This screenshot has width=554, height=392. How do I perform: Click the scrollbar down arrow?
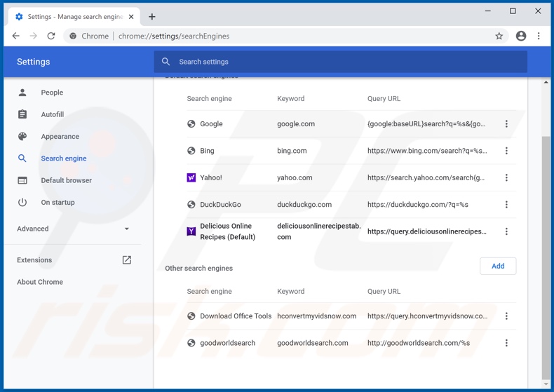(x=546, y=384)
